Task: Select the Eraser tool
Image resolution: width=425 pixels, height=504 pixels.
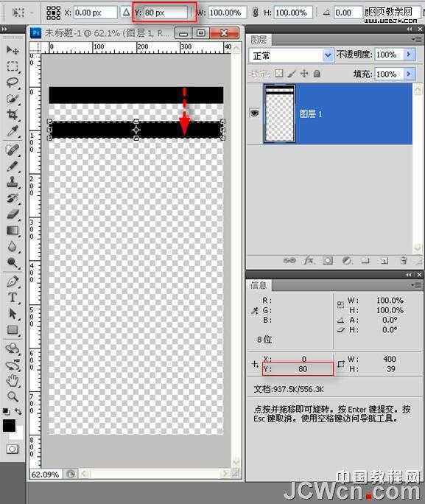Action: pyautogui.click(x=13, y=214)
